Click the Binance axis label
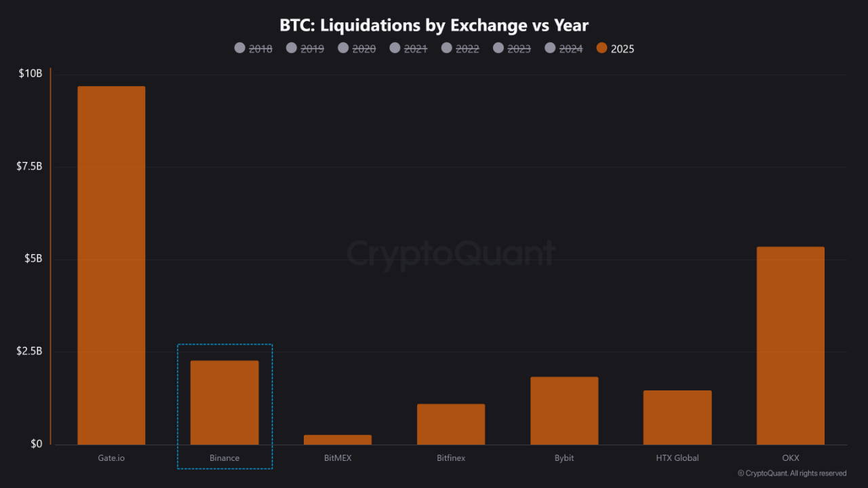Screen dimensions: 868x488 [x=224, y=458]
